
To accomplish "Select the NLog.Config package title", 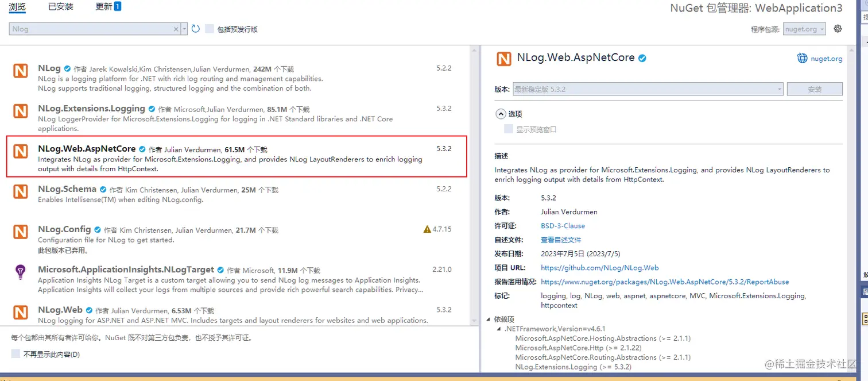I will [x=64, y=229].
